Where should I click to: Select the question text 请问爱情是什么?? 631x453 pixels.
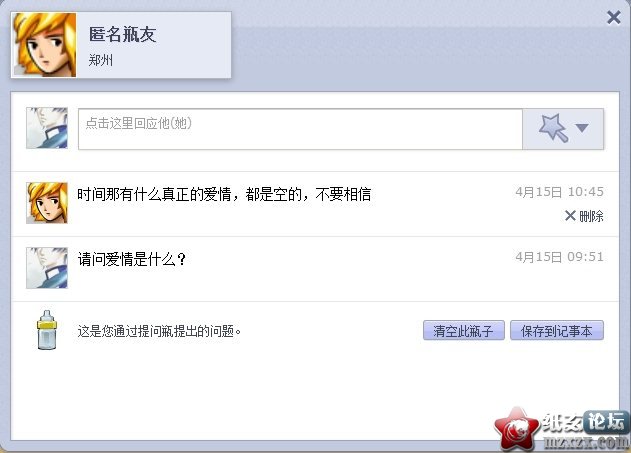click(132, 259)
